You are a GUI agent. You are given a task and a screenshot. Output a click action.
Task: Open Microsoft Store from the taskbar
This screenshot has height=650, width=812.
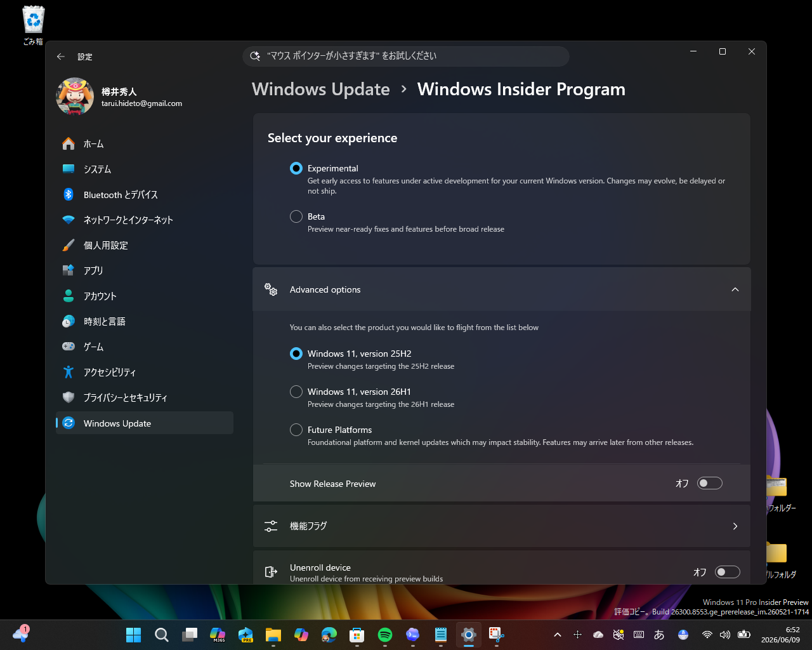357,635
